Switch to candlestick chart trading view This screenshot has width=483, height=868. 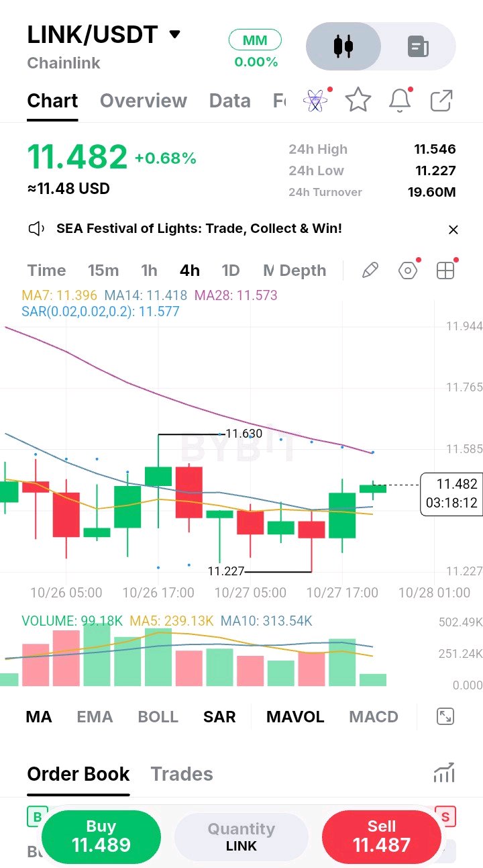343,46
